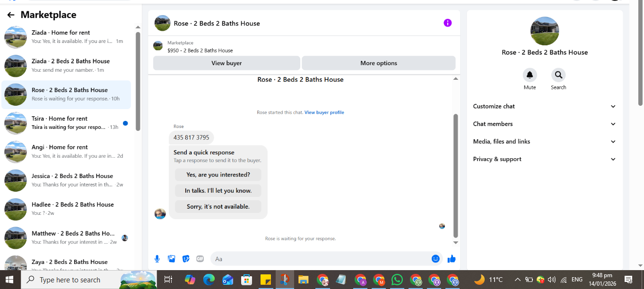Click conversation list scrollbar thumb

[x=138, y=81]
